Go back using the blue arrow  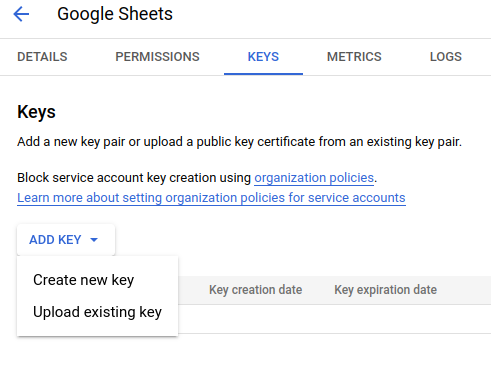tap(21, 14)
